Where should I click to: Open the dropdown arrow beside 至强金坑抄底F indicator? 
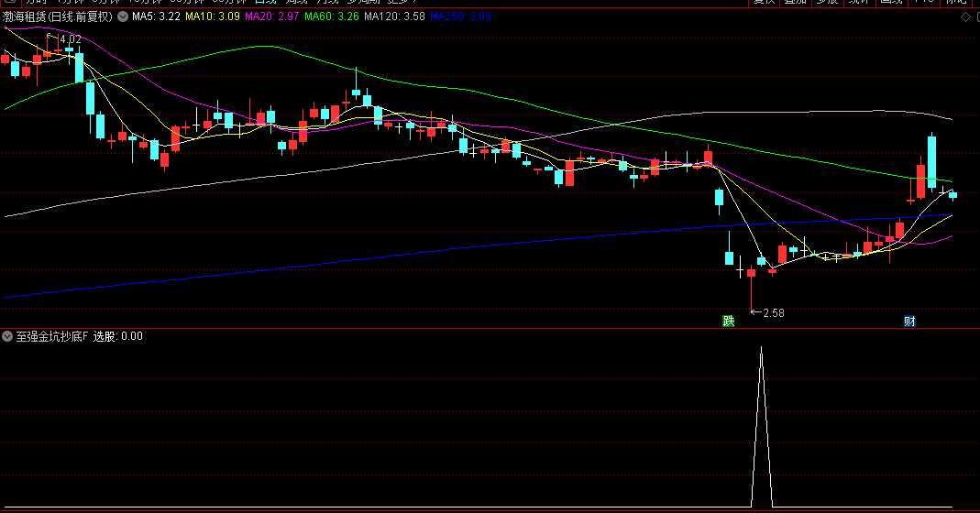coord(7,336)
